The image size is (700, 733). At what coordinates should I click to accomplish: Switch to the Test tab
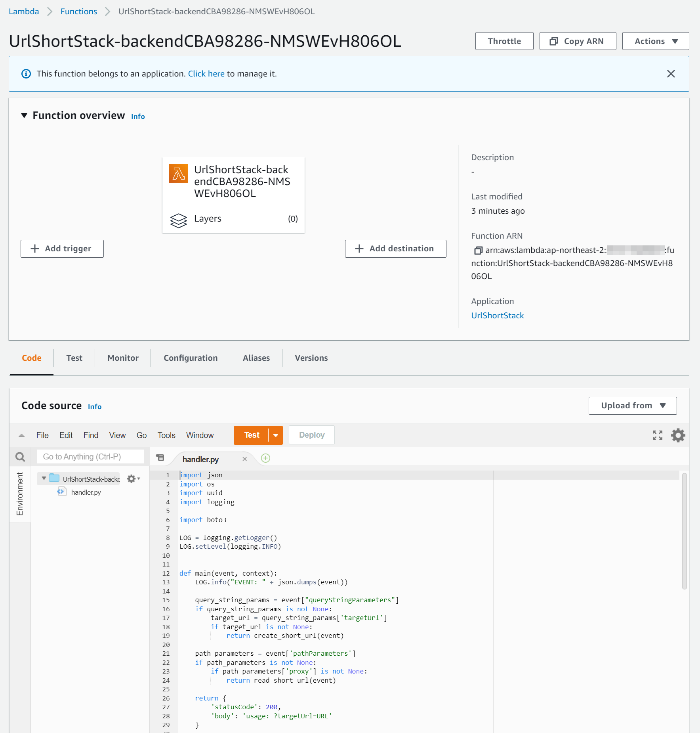(x=74, y=358)
